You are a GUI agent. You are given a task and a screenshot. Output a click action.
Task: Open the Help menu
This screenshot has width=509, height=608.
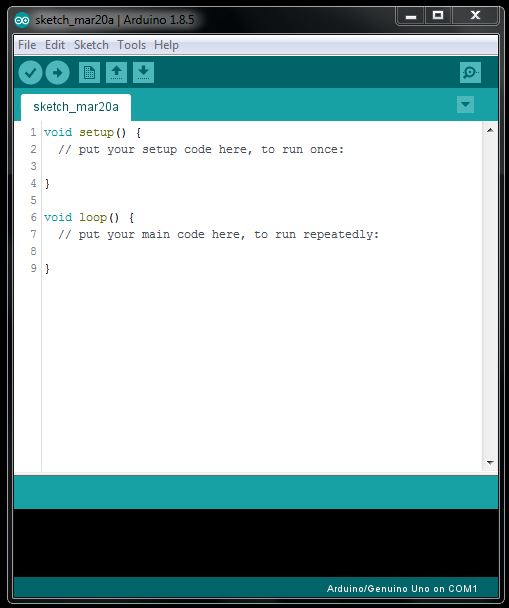[x=166, y=45]
